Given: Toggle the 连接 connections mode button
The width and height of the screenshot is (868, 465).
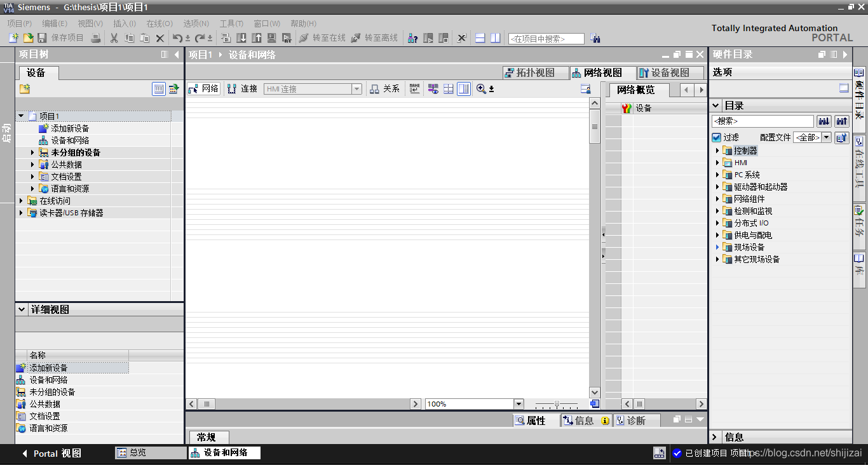Looking at the screenshot, I should [243, 89].
